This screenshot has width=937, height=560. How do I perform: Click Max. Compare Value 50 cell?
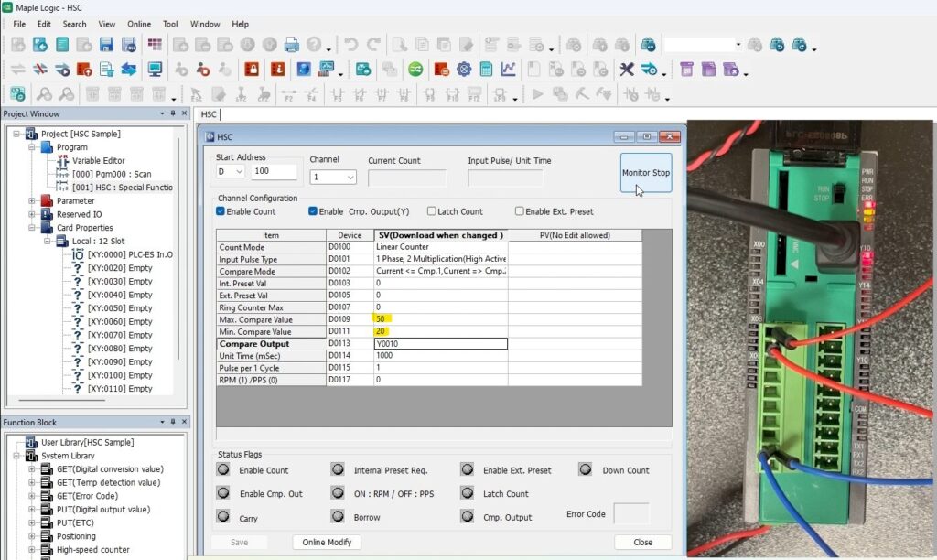[x=440, y=319]
